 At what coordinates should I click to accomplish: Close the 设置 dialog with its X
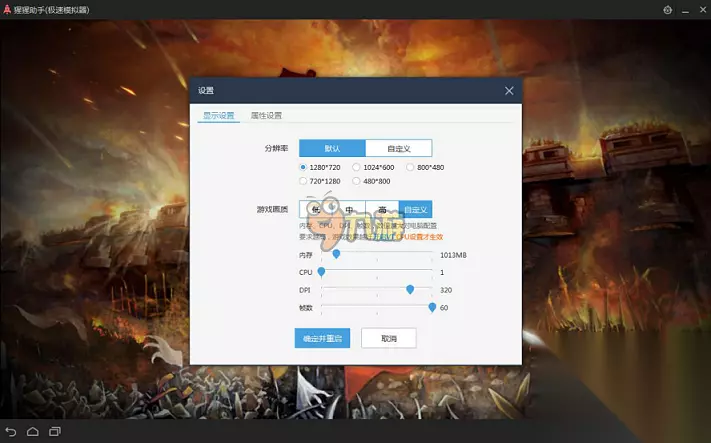click(509, 91)
